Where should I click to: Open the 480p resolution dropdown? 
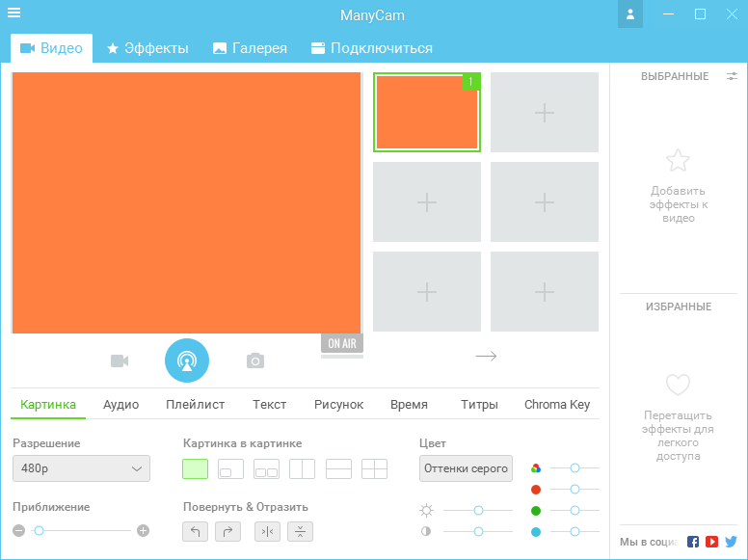pos(81,469)
